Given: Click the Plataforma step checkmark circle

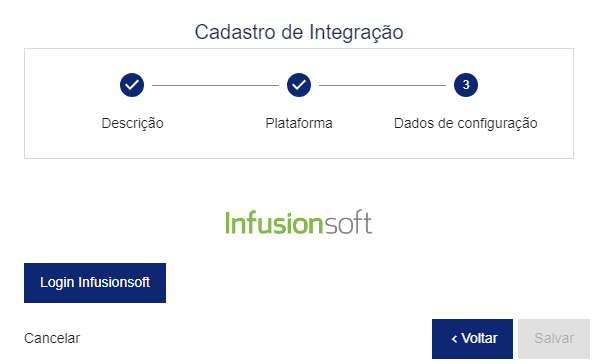Looking at the screenshot, I should pos(299,85).
